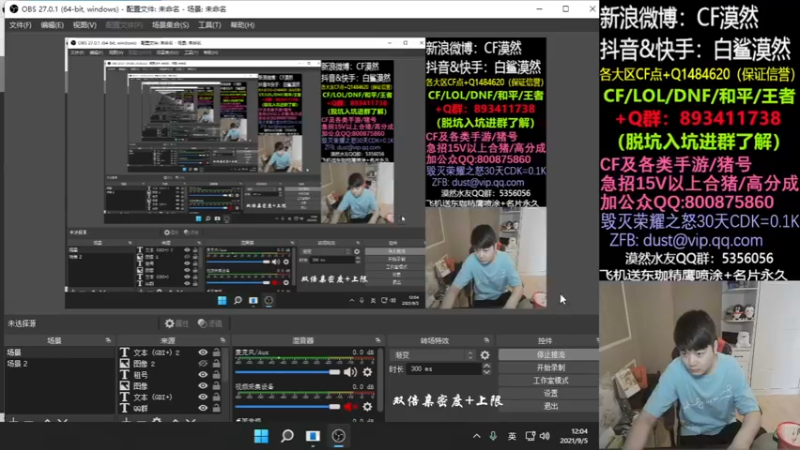Image resolution: width=800 pixels, height=450 pixels.
Task: Hide the 文本 (GDI+) 2 source eye
Action: [203, 353]
